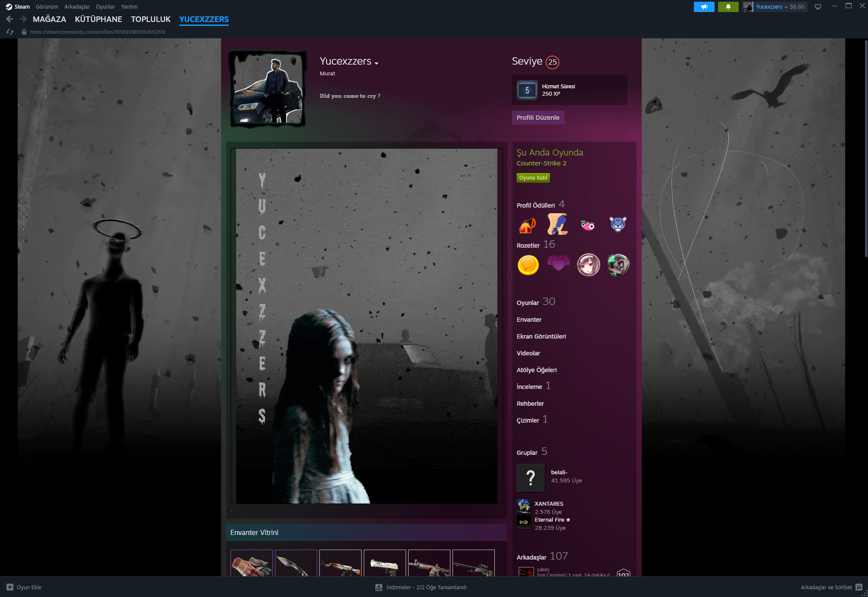
Task: Click the profile avatar picture
Action: (267, 90)
